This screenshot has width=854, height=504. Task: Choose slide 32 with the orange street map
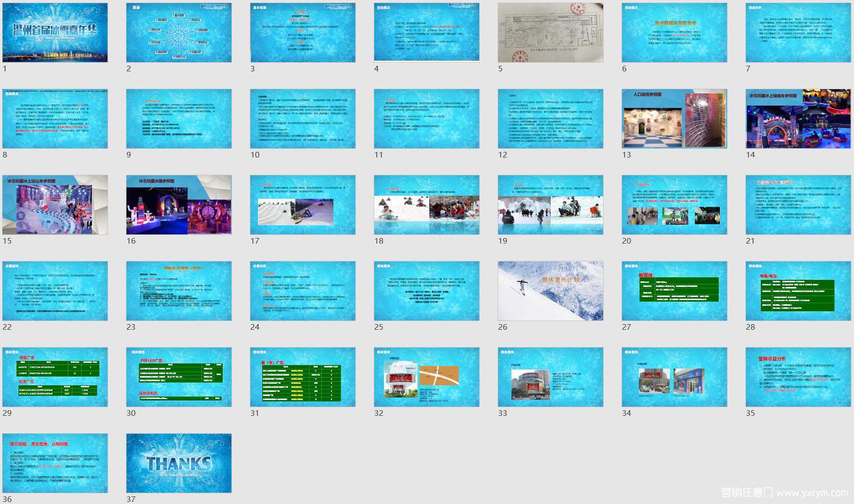click(x=427, y=377)
